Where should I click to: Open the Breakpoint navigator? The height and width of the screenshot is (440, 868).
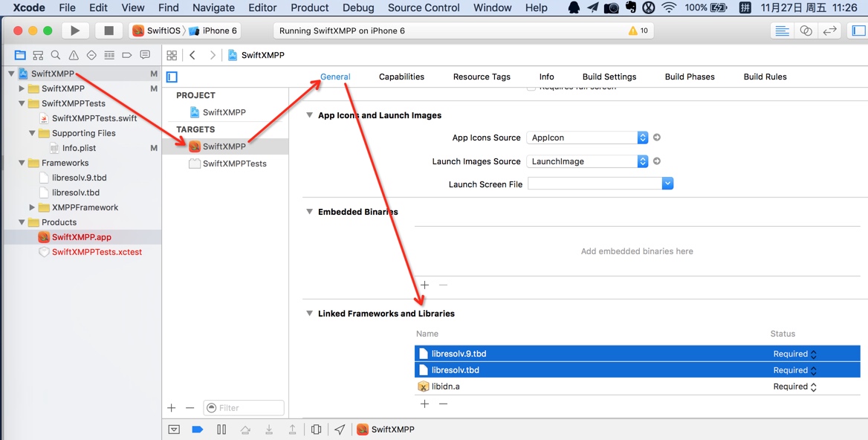[127, 55]
